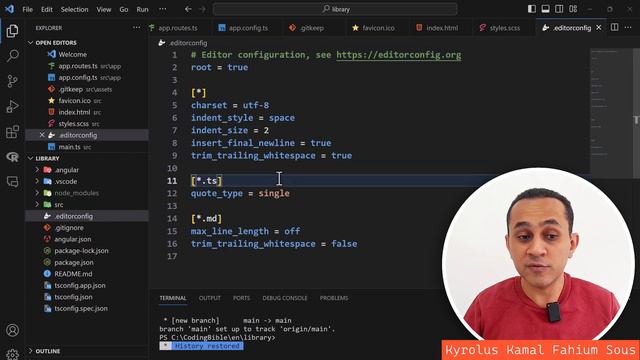Close .editorconfig in Open Editors list
640x360 pixels.
point(42,135)
